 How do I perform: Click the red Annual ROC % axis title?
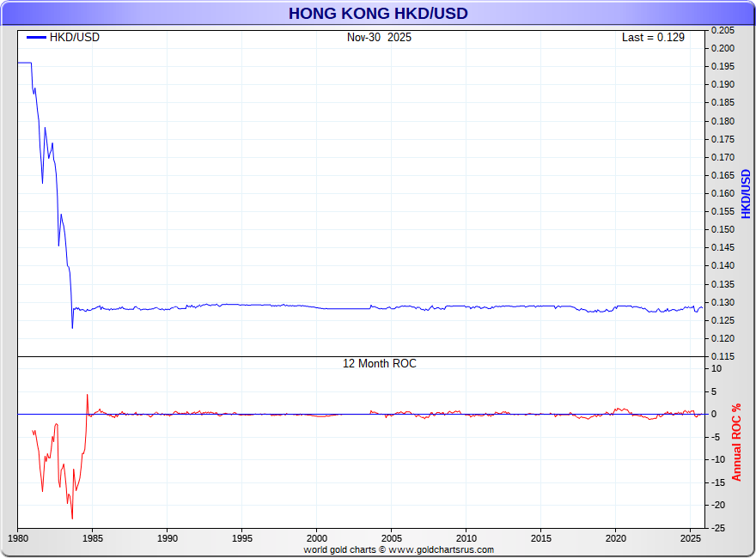pyautogui.click(x=736, y=442)
